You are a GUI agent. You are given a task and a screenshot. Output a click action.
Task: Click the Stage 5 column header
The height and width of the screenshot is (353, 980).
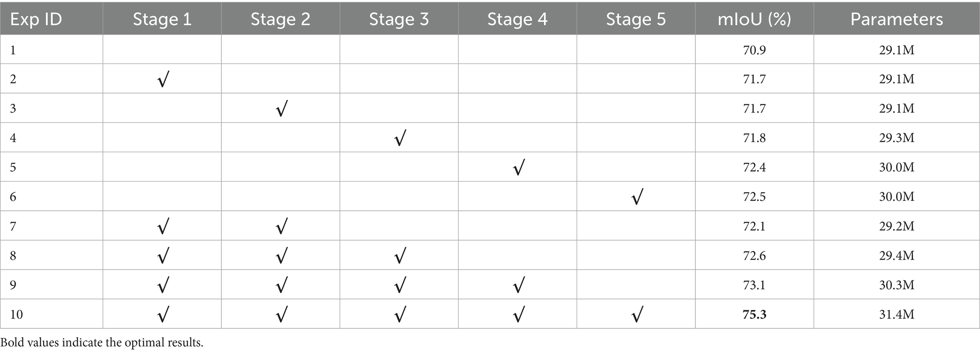[x=636, y=19]
